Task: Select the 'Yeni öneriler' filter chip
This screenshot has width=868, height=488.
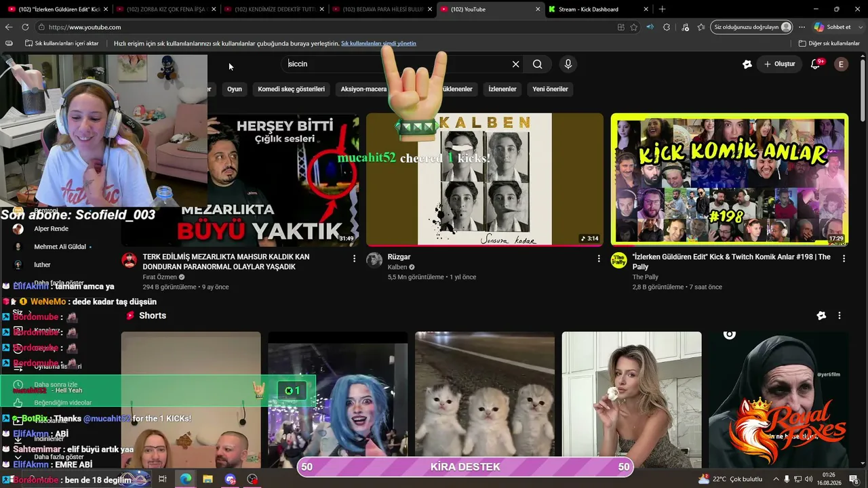Action: [550, 89]
